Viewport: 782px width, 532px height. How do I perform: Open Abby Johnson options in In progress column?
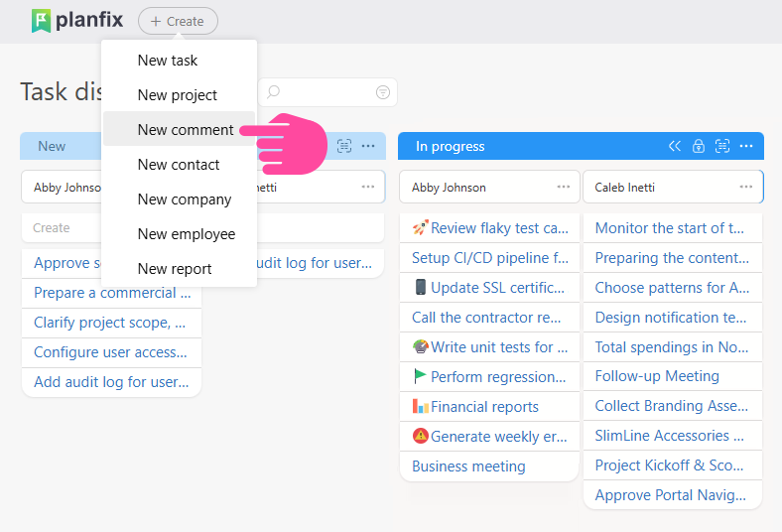564,187
